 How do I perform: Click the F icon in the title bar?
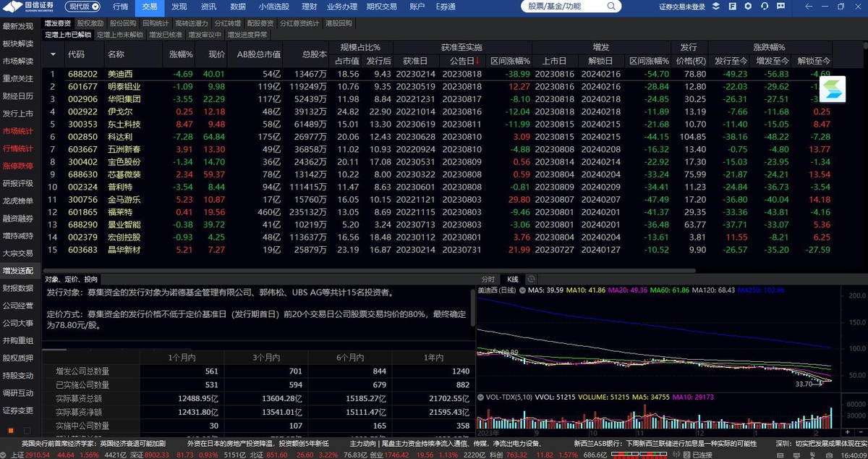(731, 6)
